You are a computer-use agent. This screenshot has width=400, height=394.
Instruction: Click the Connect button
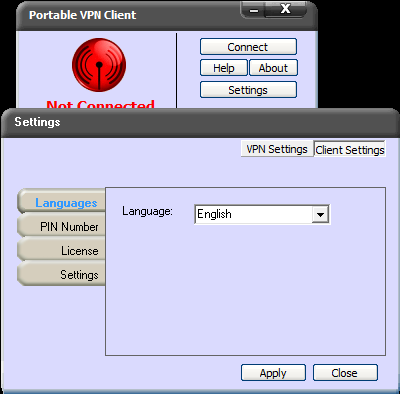[x=248, y=47]
